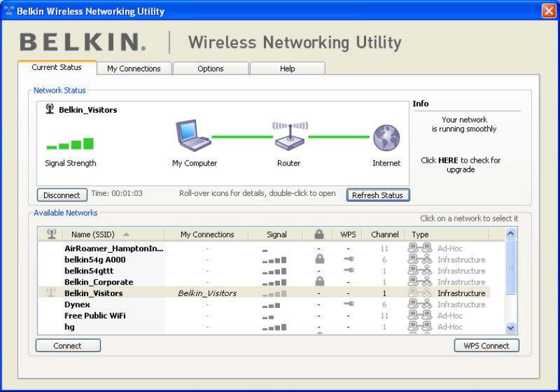The image size is (560, 392).
Task: Sort by the Signal column header
Action: tap(277, 235)
